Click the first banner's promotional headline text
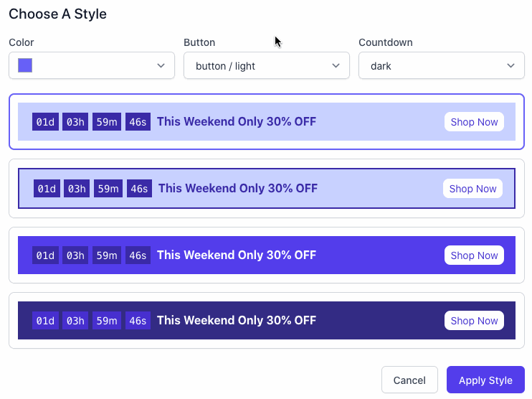The height and width of the screenshot is (399, 532). coord(236,122)
